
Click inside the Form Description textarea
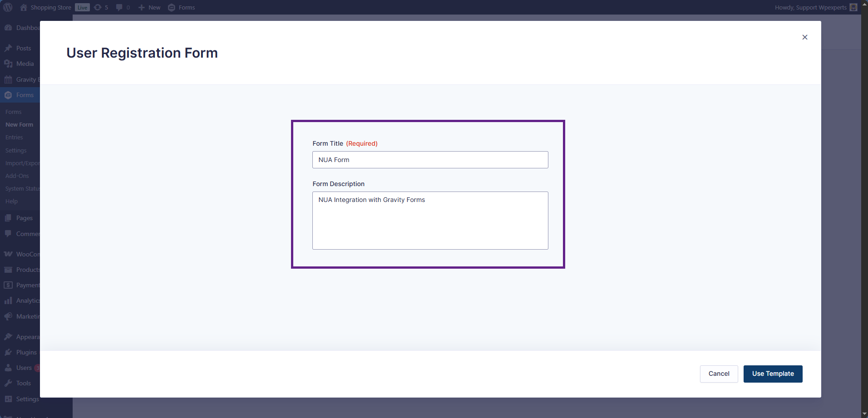[430, 221]
